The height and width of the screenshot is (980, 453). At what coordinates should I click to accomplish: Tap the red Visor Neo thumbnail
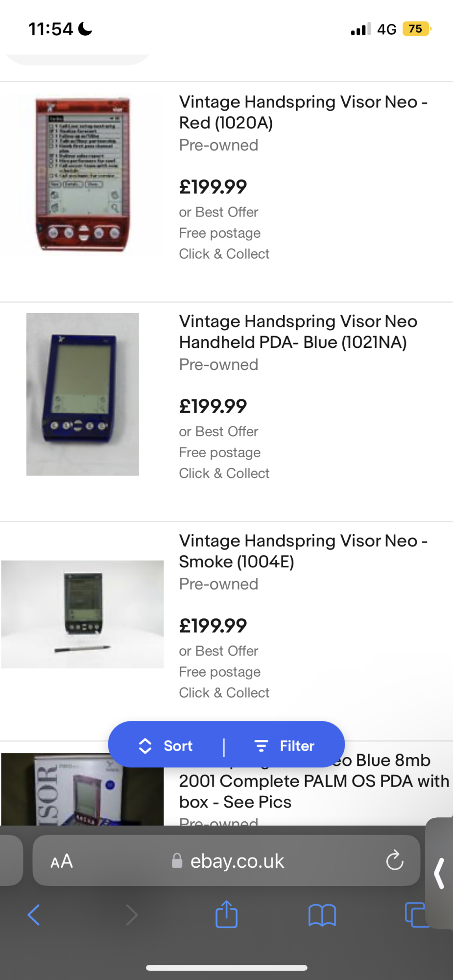[x=82, y=174]
